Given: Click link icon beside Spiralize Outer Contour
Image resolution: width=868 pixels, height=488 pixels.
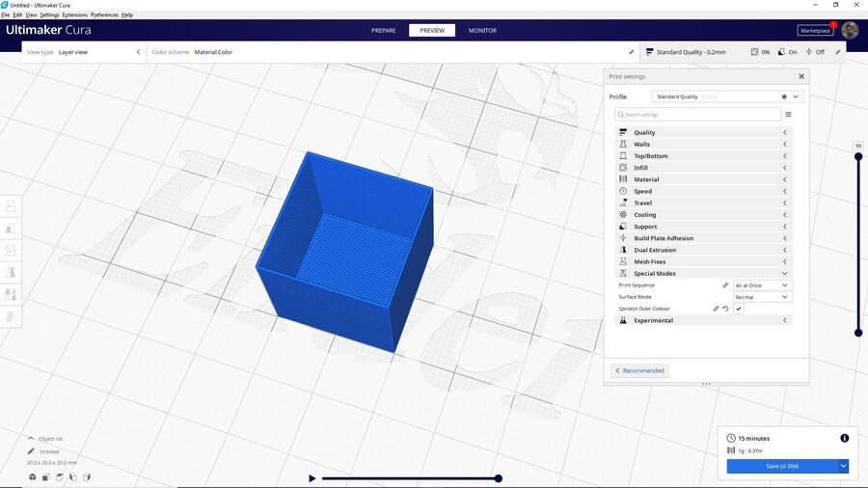Looking at the screenshot, I should tap(716, 309).
